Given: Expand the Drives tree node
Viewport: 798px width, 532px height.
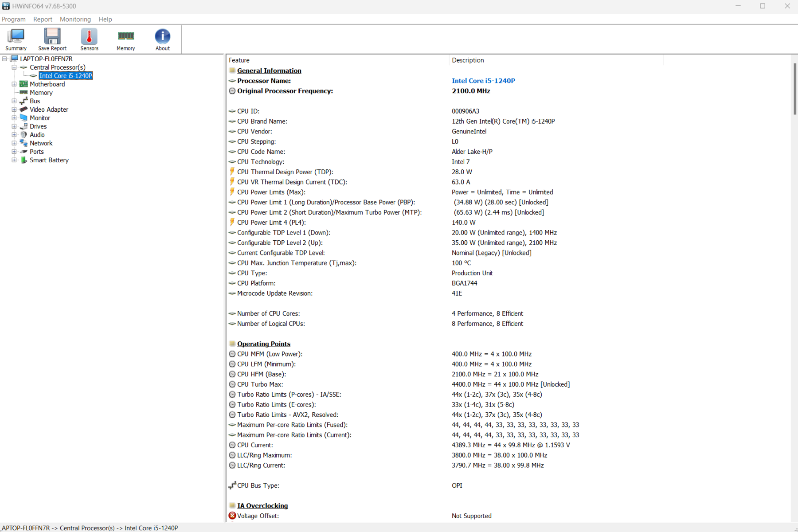Looking at the screenshot, I should pyautogui.click(x=14, y=126).
